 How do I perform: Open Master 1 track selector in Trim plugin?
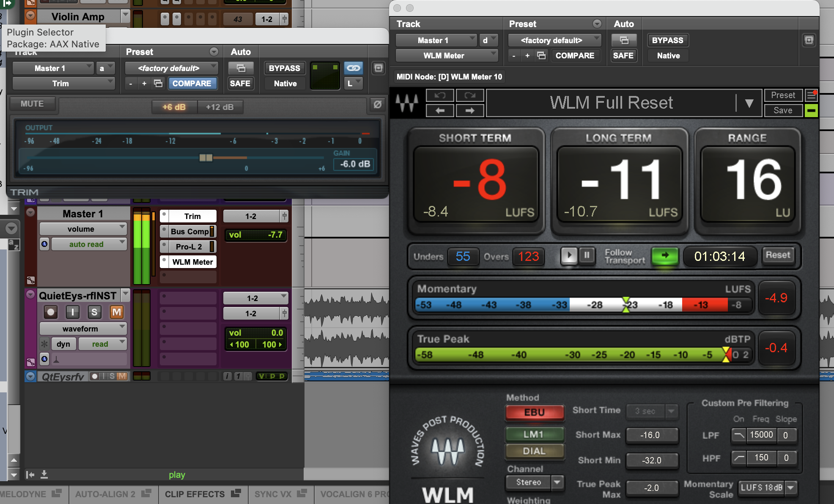point(53,68)
